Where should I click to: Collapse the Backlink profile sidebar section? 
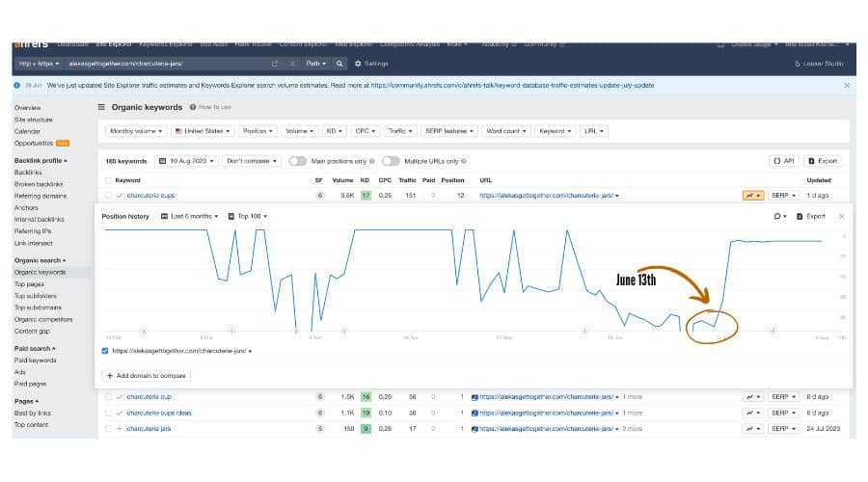point(41,160)
